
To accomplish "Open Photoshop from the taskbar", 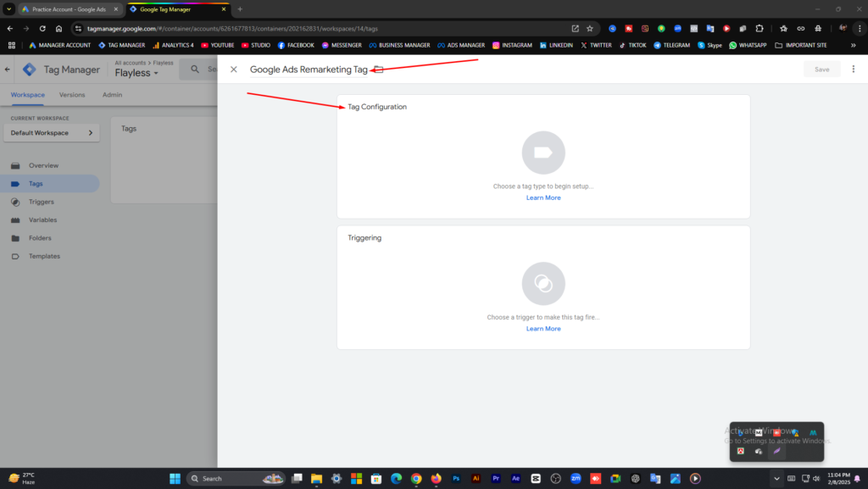I will (456, 479).
